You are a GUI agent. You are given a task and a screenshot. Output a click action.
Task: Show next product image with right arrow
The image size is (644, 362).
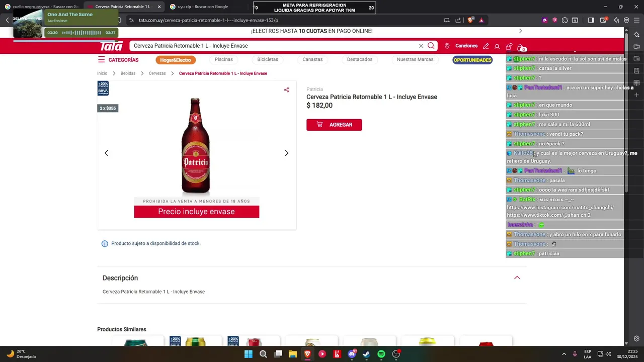coord(287,153)
